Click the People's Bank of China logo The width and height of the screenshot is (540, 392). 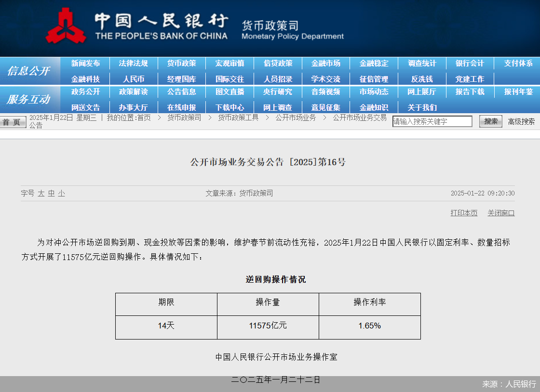point(66,26)
